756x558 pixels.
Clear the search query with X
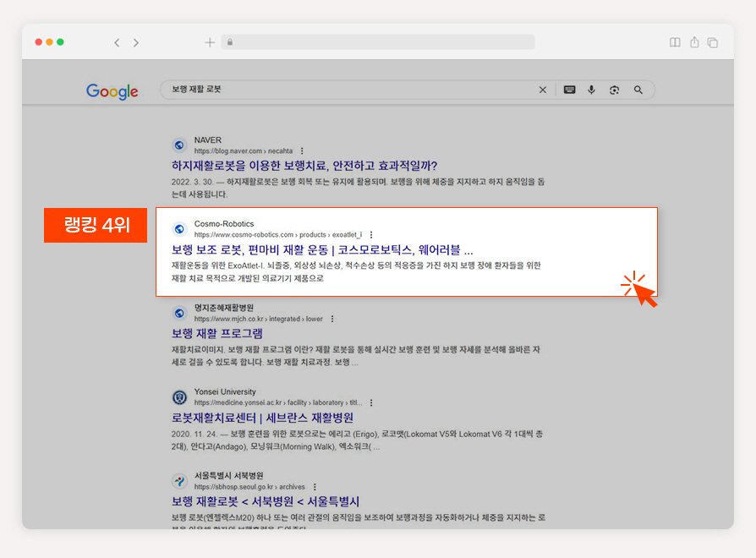pos(542,90)
